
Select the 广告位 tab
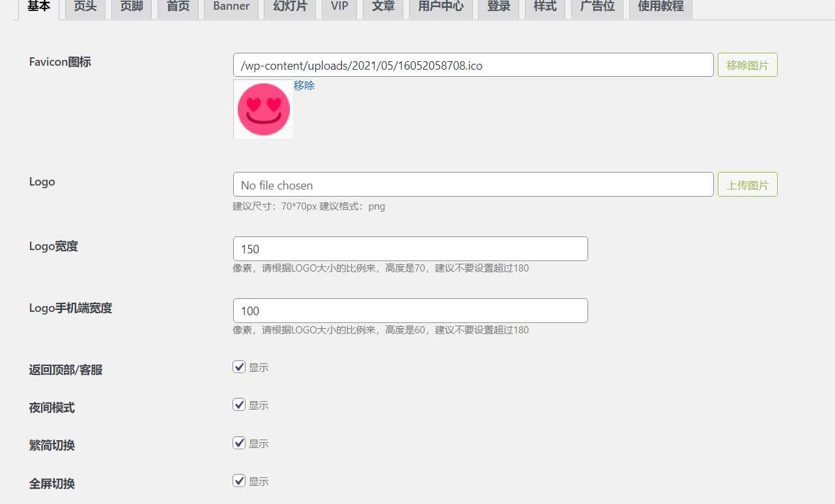pyautogui.click(x=597, y=7)
